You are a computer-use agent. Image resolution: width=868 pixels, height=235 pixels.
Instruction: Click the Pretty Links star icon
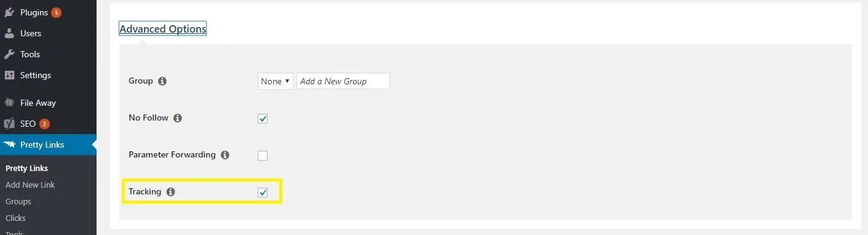tap(9, 145)
